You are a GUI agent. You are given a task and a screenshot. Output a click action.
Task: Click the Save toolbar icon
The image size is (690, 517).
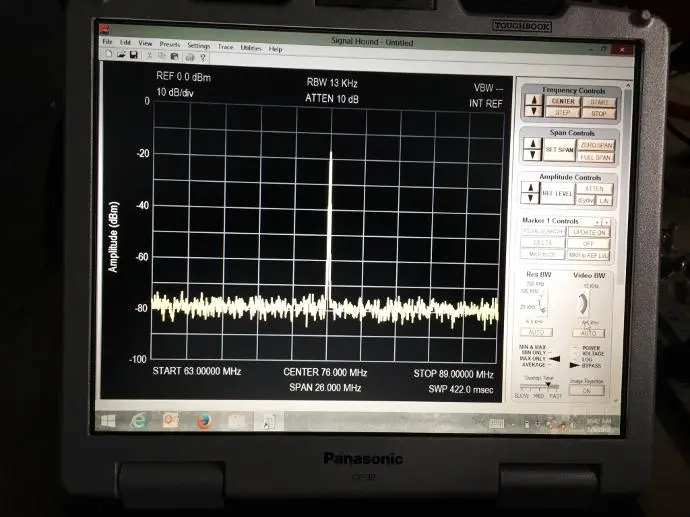[x=134, y=55]
